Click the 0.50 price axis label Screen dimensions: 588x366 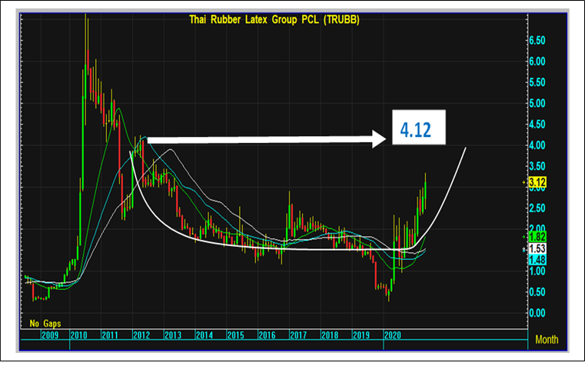[537, 292]
